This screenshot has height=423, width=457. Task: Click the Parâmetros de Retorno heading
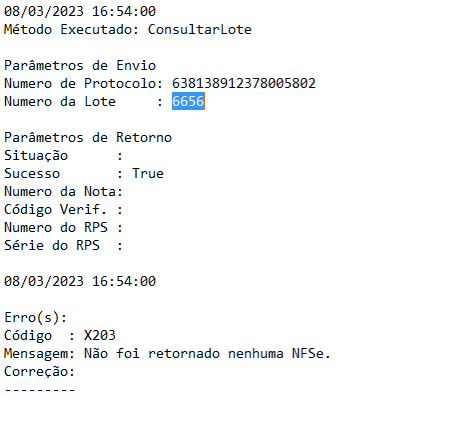[x=88, y=137]
